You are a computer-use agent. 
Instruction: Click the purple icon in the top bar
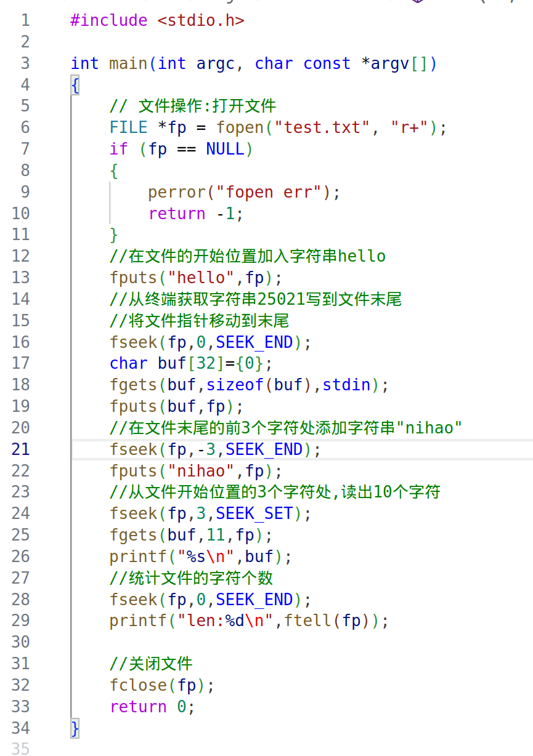click(418, 3)
